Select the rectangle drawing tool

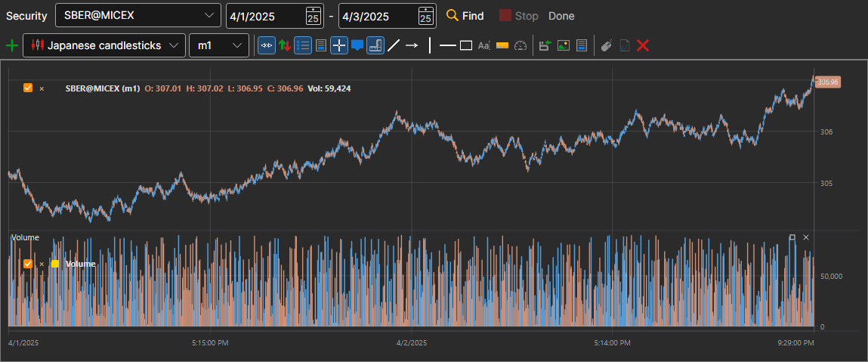[466, 45]
